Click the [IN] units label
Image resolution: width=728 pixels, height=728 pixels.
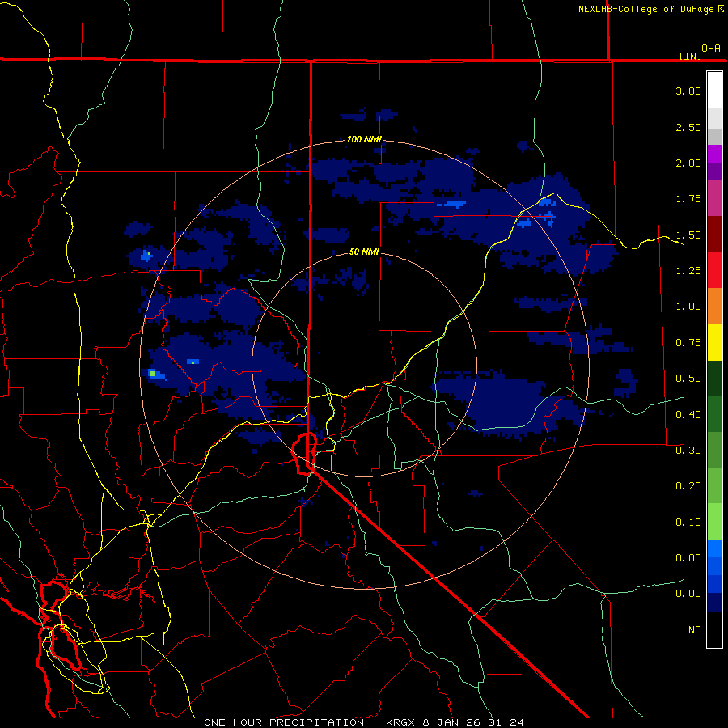690,56
